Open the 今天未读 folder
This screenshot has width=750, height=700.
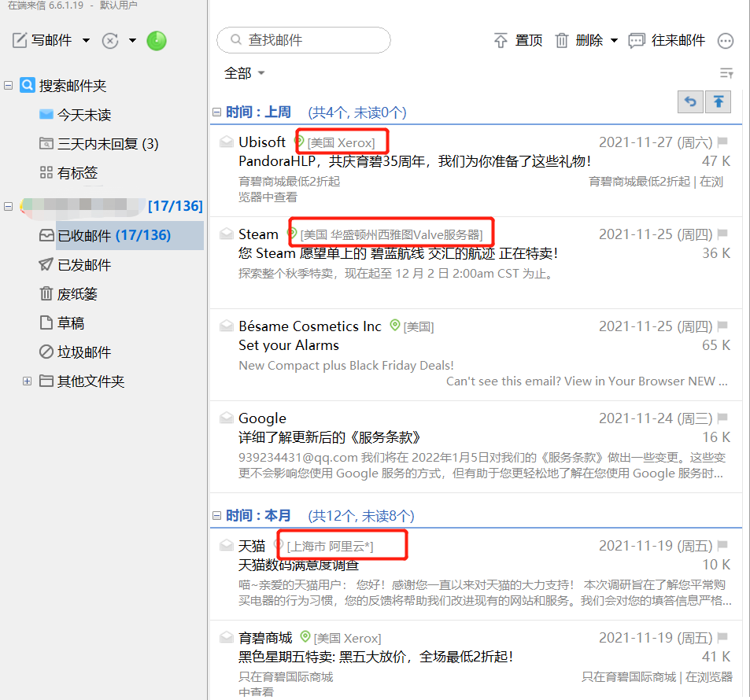coord(75,115)
